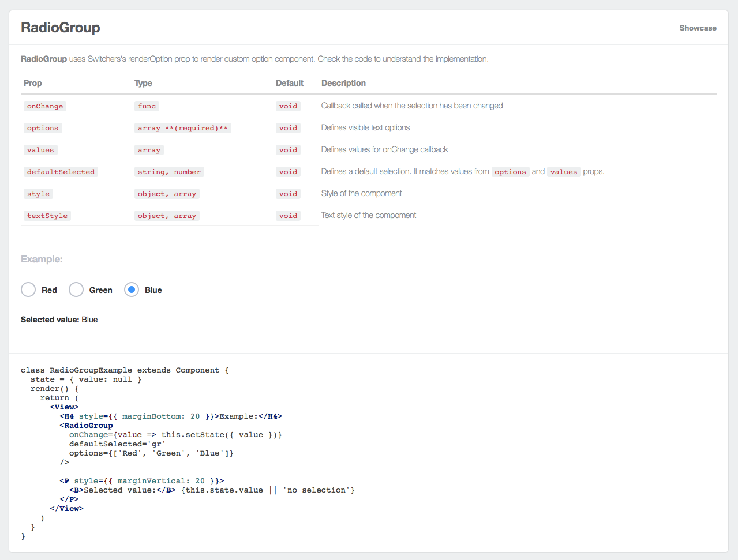
Task: Click the RadioGroup page heading
Action: click(x=61, y=28)
